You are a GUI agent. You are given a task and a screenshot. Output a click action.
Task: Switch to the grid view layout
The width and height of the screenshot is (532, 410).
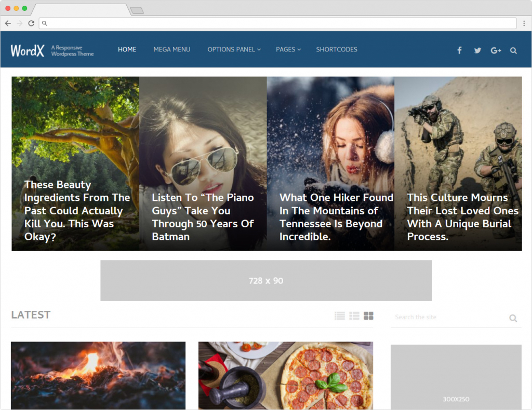tap(368, 316)
